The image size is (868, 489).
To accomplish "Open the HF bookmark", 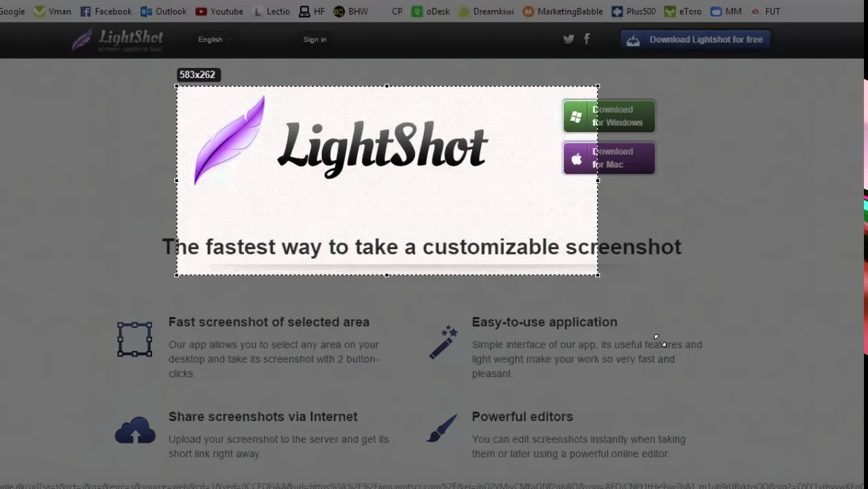I will point(312,12).
